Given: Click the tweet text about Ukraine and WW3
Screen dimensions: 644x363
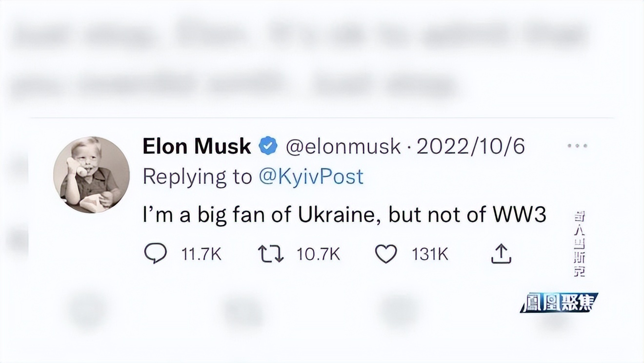Looking at the screenshot, I should click(x=344, y=215).
